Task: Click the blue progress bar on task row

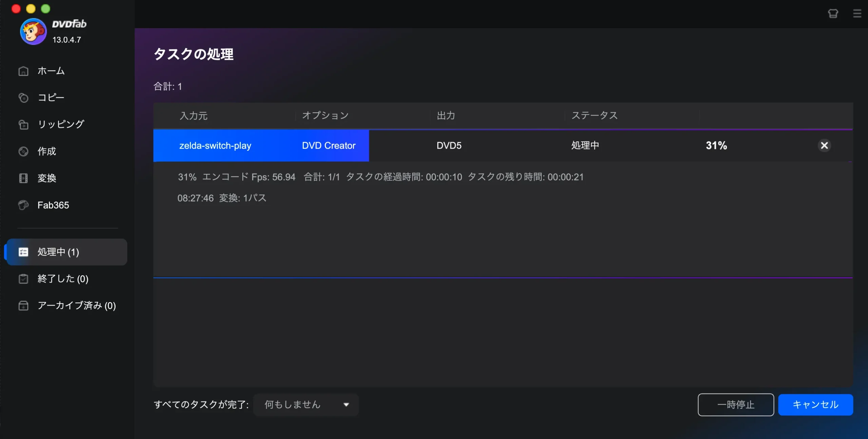Action: point(261,146)
